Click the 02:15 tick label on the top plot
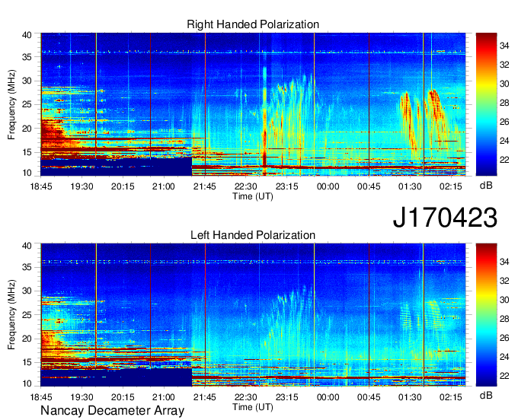 pos(451,186)
